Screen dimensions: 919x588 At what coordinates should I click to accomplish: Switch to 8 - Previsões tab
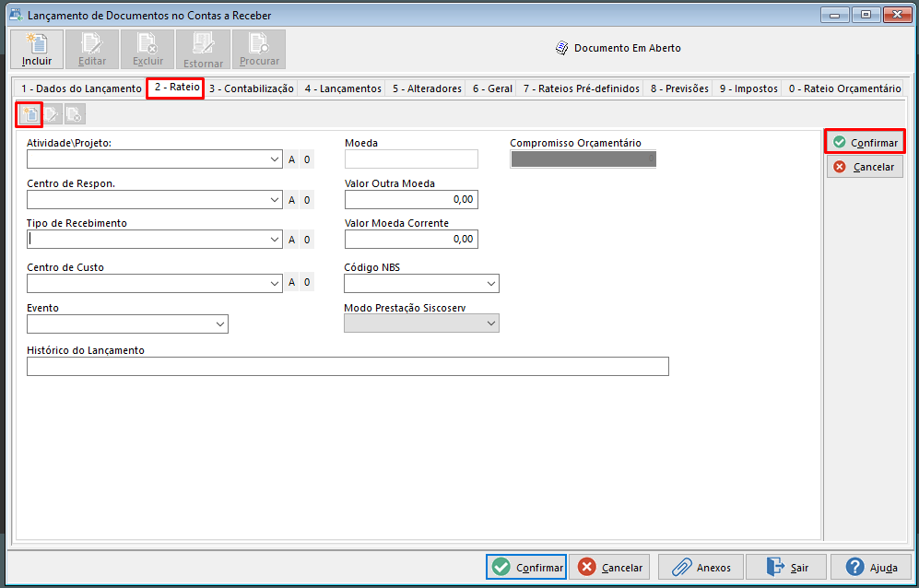tap(679, 88)
